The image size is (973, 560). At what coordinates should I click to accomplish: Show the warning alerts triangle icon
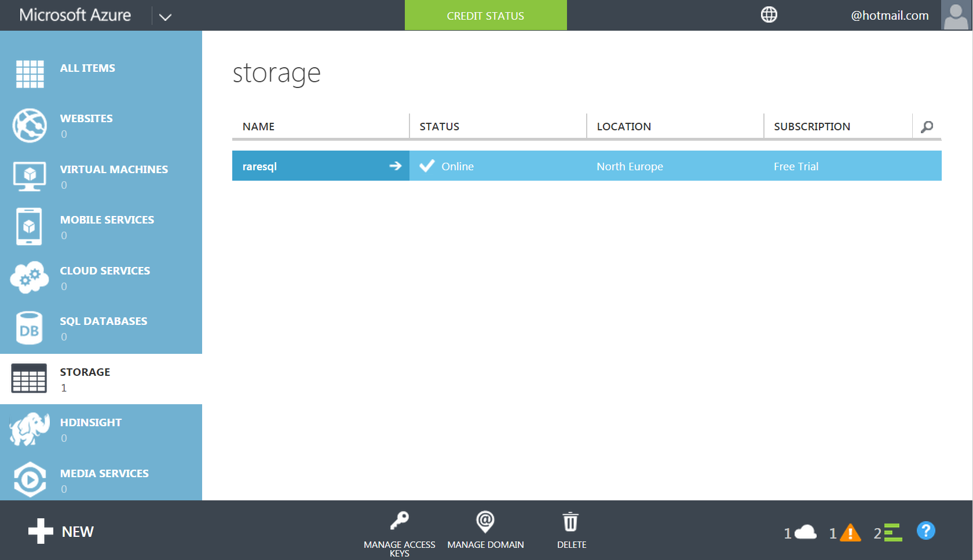point(850,532)
